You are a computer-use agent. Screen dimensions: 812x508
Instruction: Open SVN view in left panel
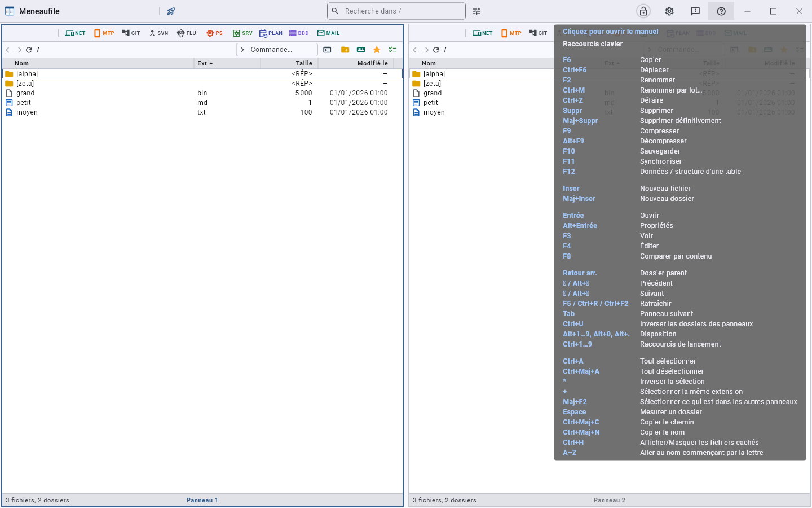[158, 33]
